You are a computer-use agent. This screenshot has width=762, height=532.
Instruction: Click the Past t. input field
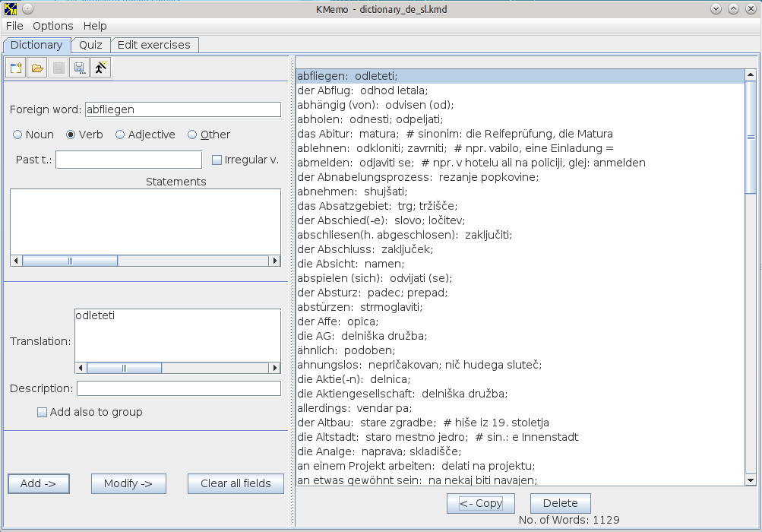129,160
